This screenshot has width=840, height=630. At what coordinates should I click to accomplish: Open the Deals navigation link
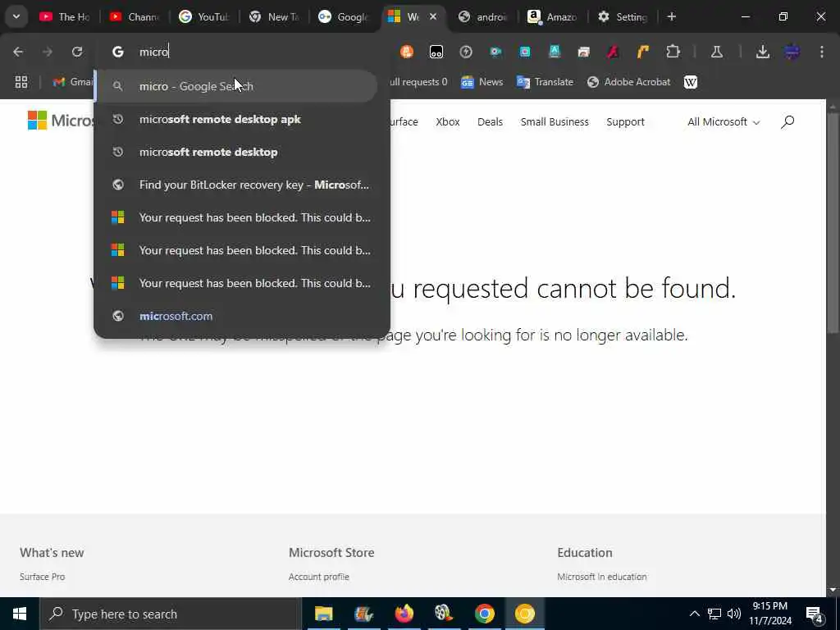[491, 121]
